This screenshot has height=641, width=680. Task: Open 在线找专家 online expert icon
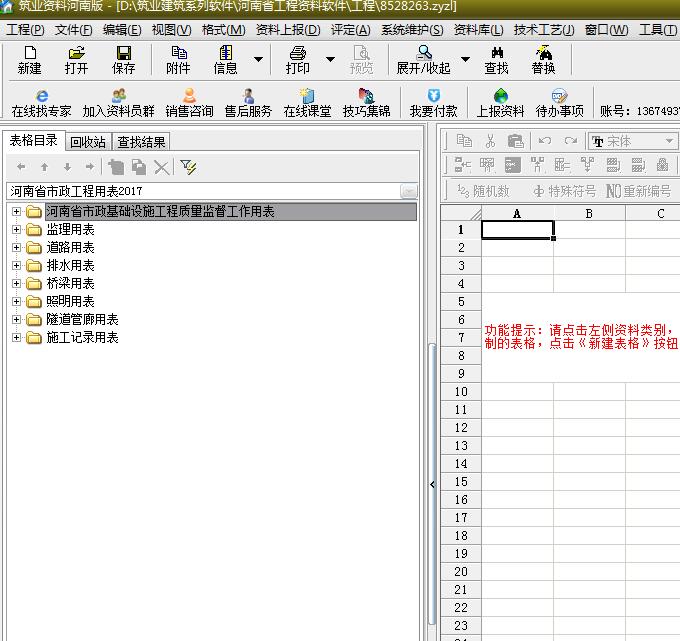41,97
